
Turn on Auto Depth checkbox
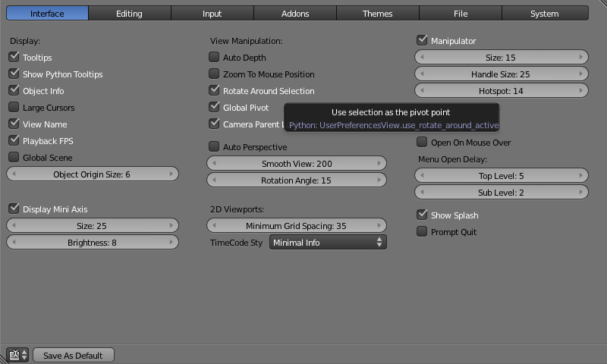(214, 58)
